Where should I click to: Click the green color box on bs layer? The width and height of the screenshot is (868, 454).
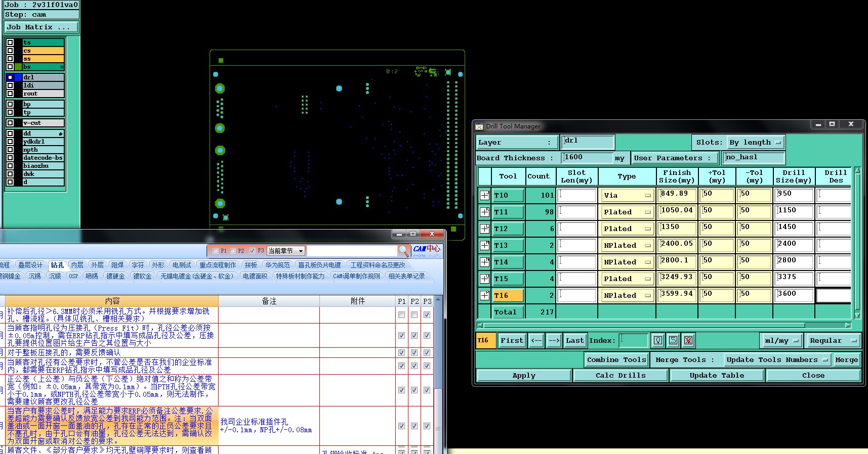18,67
